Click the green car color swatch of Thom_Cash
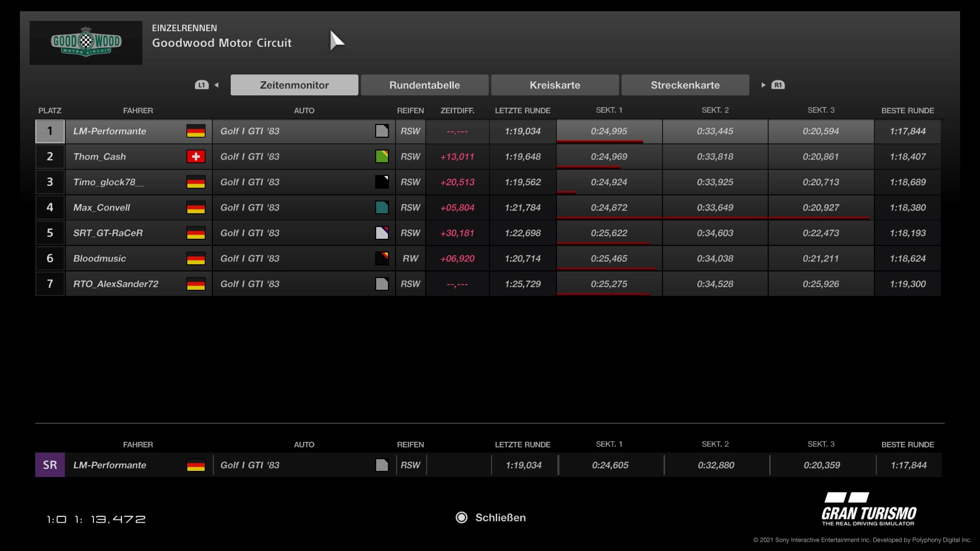Screen dimensions: 980x551 click(x=382, y=157)
